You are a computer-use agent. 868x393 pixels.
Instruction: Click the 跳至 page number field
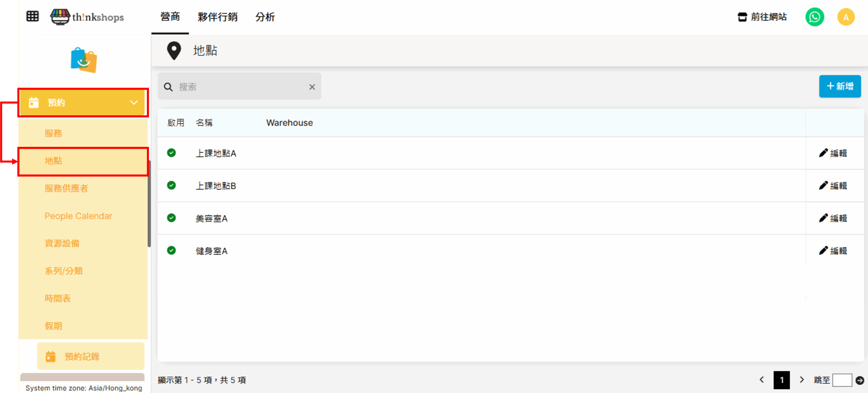[x=842, y=380]
